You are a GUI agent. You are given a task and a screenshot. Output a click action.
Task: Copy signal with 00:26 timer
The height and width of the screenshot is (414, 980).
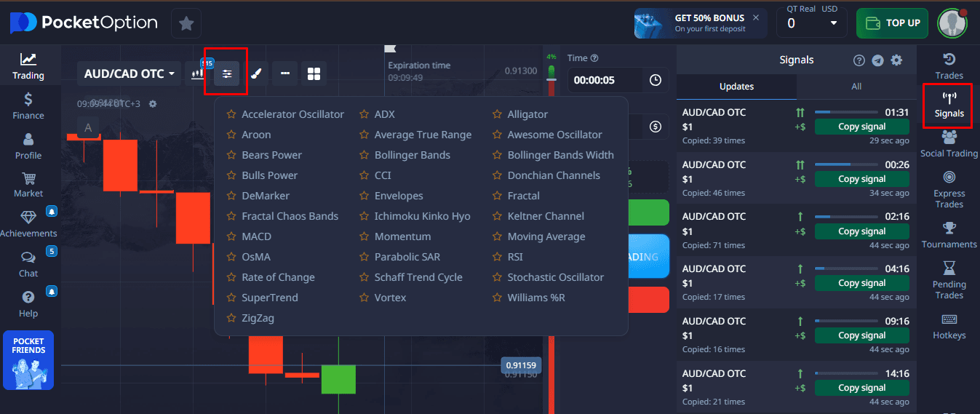pyautogui.click(x=862, y=179)
